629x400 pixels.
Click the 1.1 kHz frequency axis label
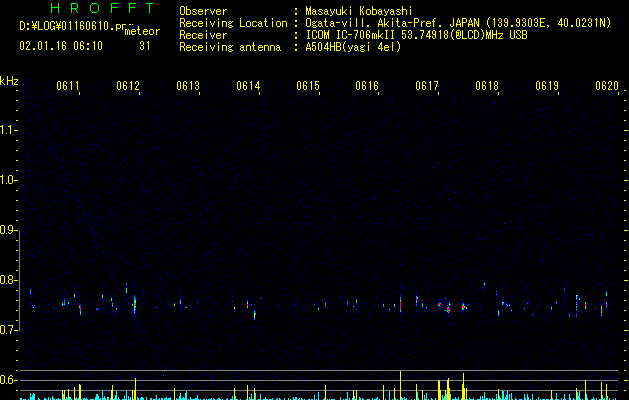(x=9, y=130)
